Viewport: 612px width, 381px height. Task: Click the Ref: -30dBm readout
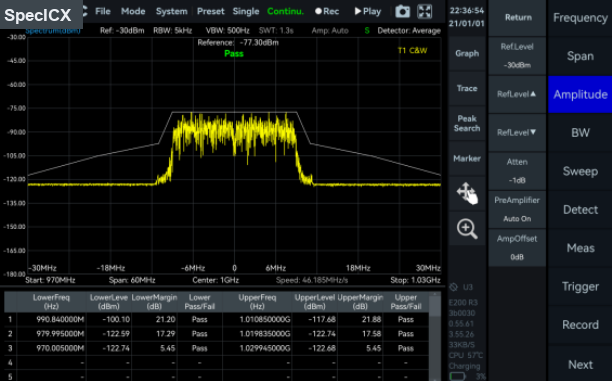122,30
